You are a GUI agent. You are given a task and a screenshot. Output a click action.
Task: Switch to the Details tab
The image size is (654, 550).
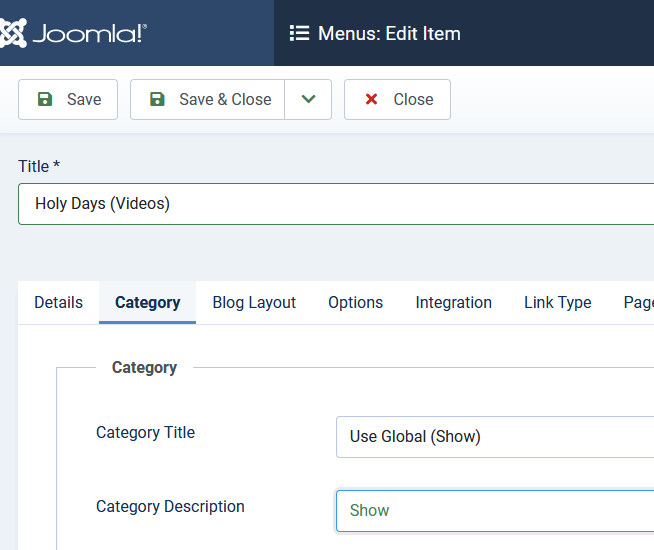[x=59, y=302]
